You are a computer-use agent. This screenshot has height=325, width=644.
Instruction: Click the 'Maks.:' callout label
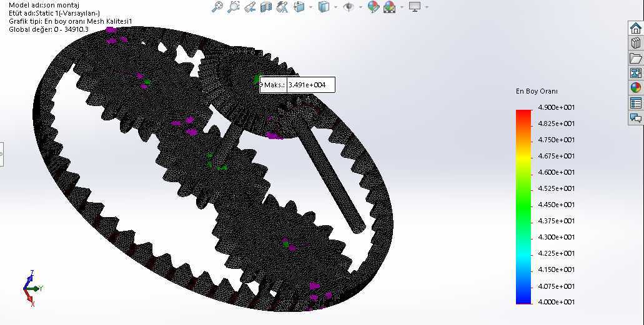pos(274,85)
